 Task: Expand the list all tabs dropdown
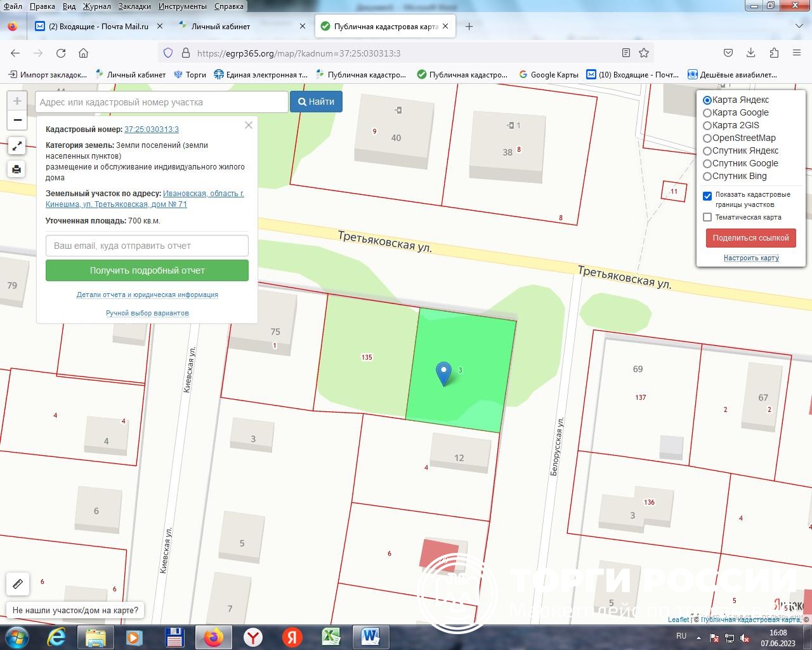pyautogui.click(x=799, y=26)
